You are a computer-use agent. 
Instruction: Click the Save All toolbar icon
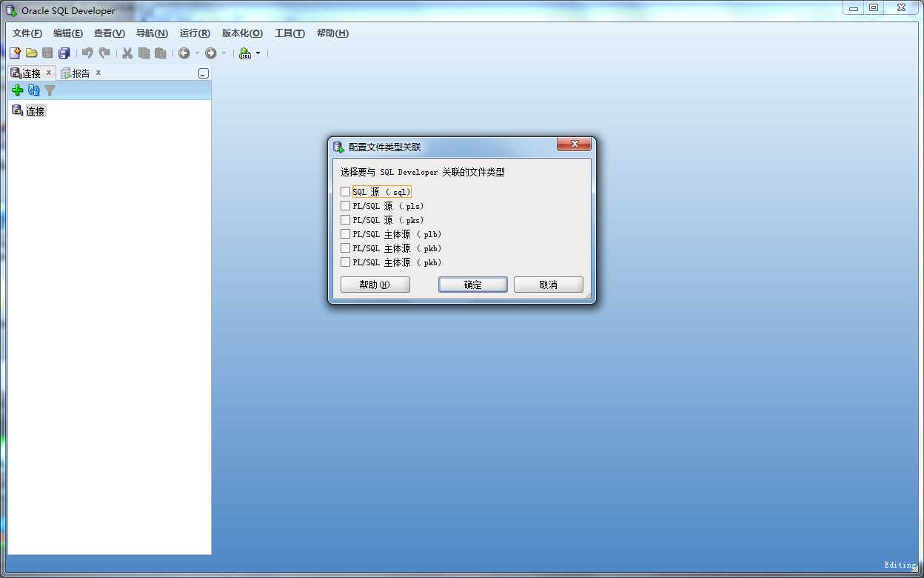pyautogui.click(x=64, y=53)
